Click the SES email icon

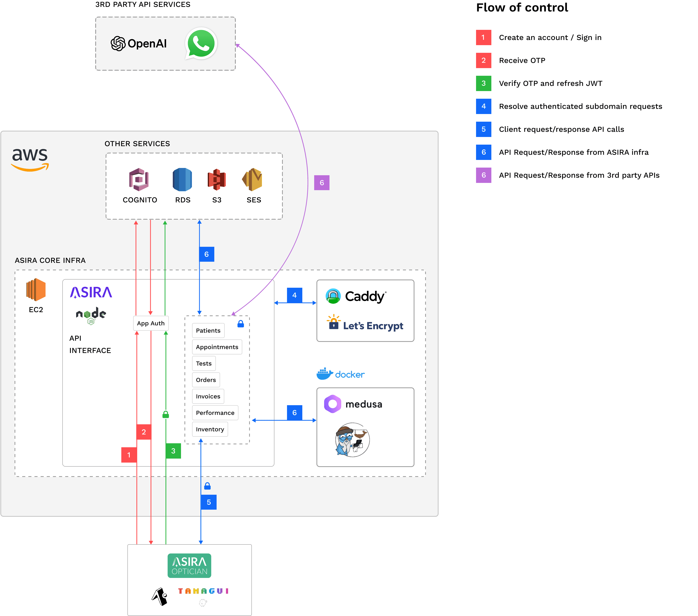(252, 179)
